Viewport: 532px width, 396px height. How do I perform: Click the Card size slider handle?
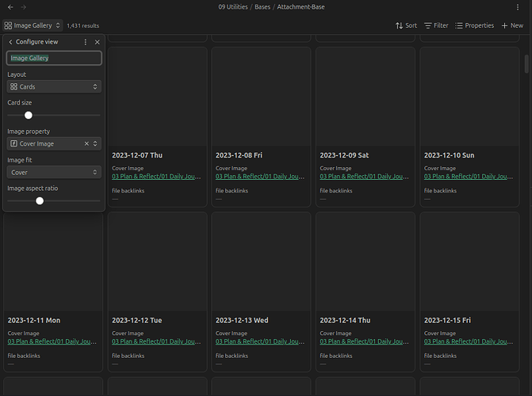(29, 115)
